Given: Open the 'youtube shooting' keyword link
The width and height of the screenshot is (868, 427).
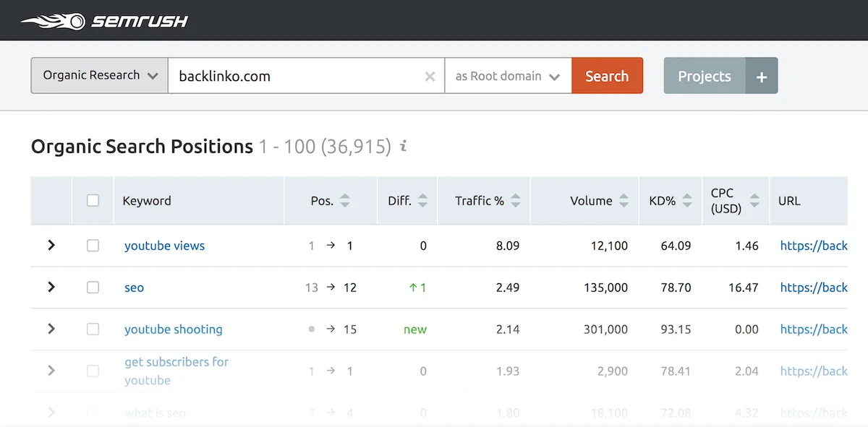Looking at the screenshot, I should [174, 329].
